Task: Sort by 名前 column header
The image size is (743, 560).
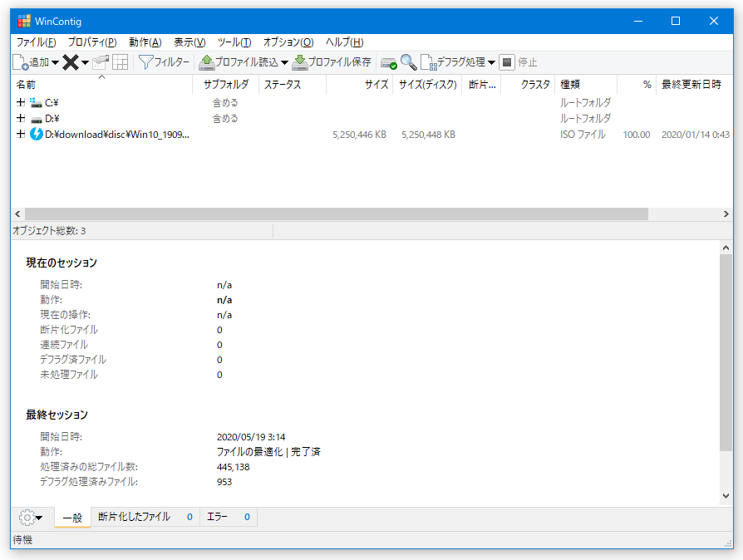Action: pyautogui.click(x=102, y=84)
